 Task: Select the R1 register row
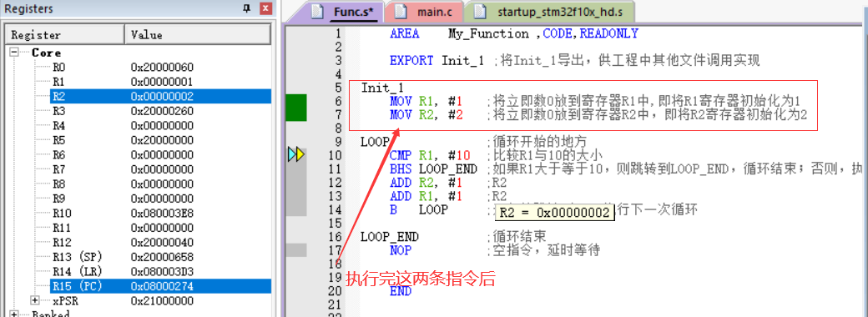click(160, 82)
